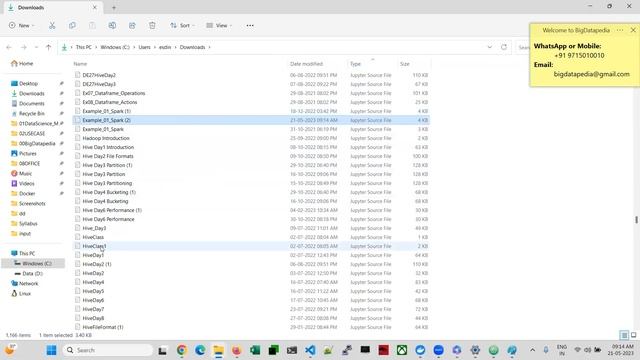Click the Delete trash icon in toolbar
The height and width of the screenshot is (360, 640).
click(x=152, y=26)
